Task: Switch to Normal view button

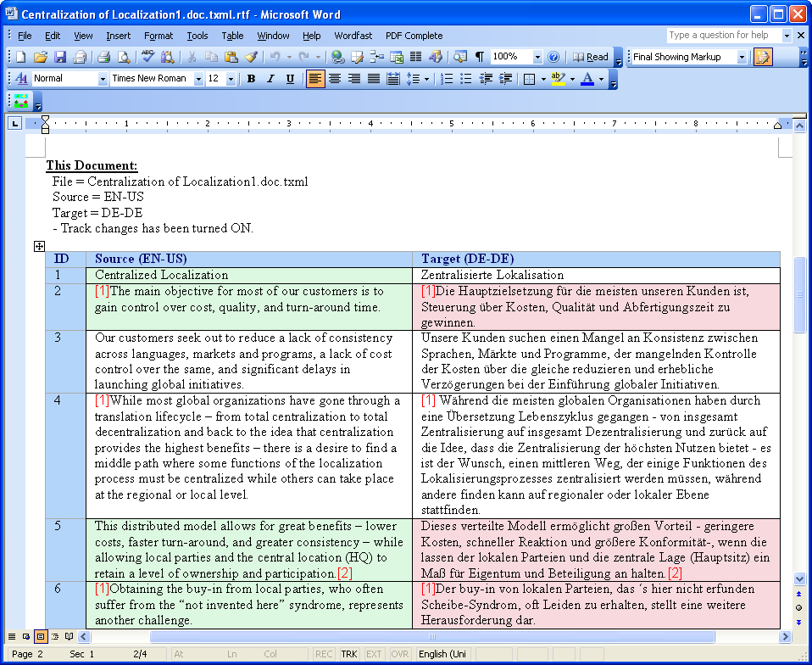Action: (x=12, y=636)
